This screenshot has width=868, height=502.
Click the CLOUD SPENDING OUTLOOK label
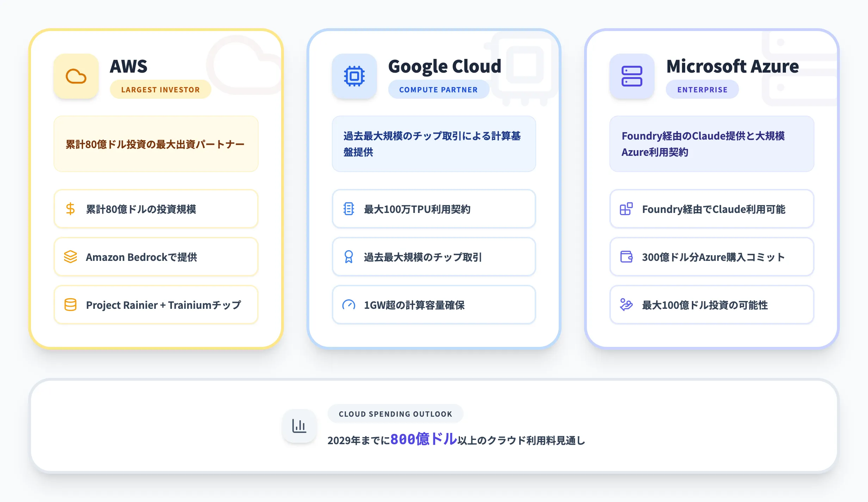click(395, 414)
